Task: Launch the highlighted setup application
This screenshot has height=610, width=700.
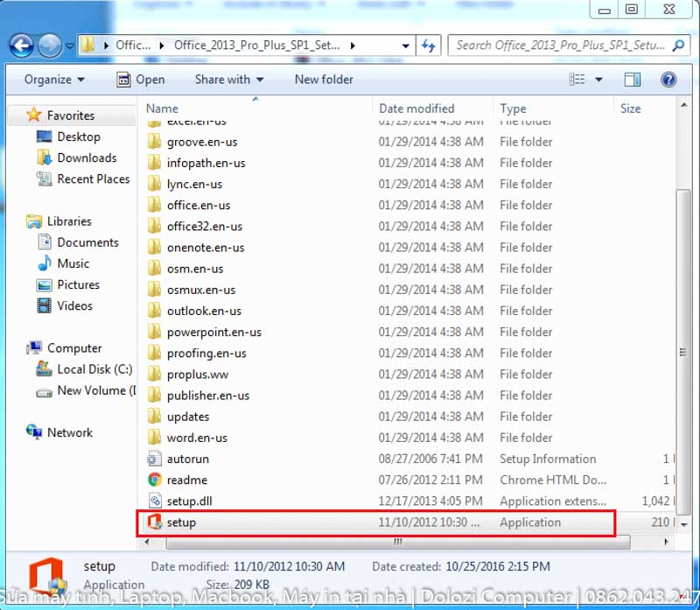Action: click(x=181, y=522)
